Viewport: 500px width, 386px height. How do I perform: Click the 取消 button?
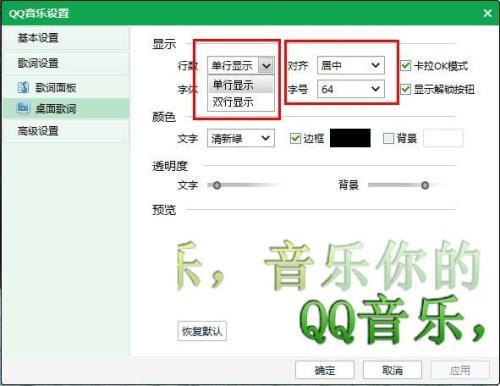[392, 370]
